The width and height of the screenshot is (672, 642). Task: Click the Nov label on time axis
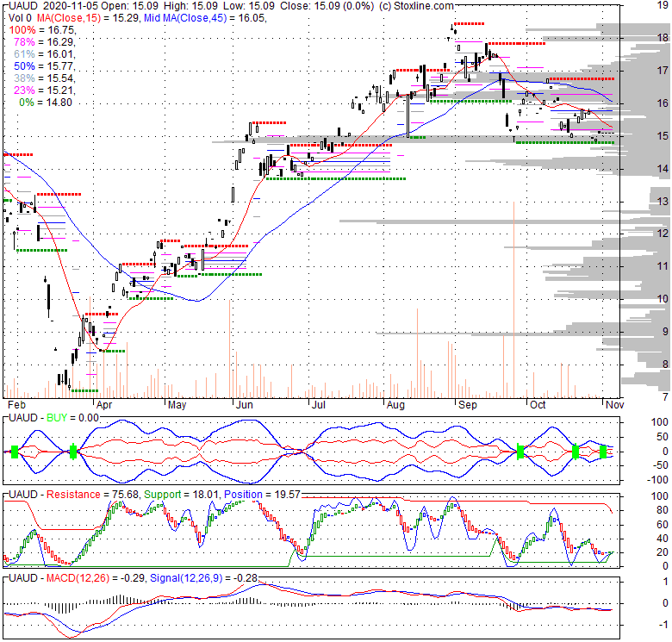tap(614, 405)
